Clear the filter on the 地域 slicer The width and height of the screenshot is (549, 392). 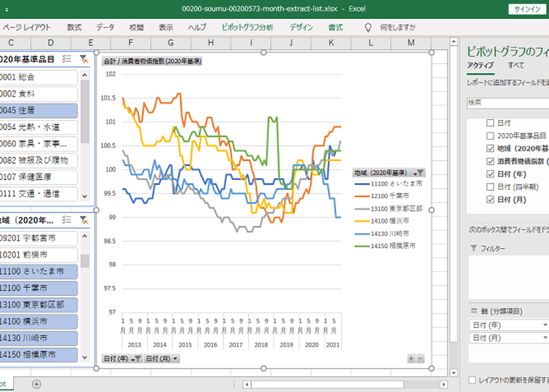pos(84,220)
